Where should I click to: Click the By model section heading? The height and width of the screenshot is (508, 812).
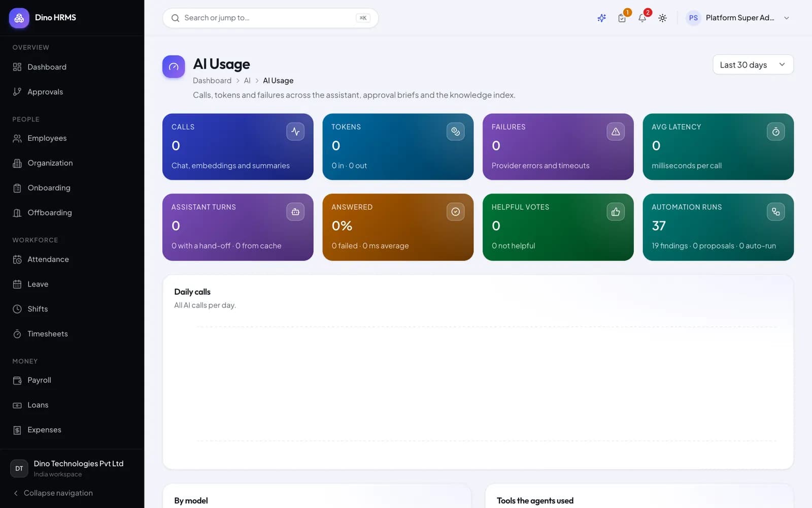pos(191,500)
